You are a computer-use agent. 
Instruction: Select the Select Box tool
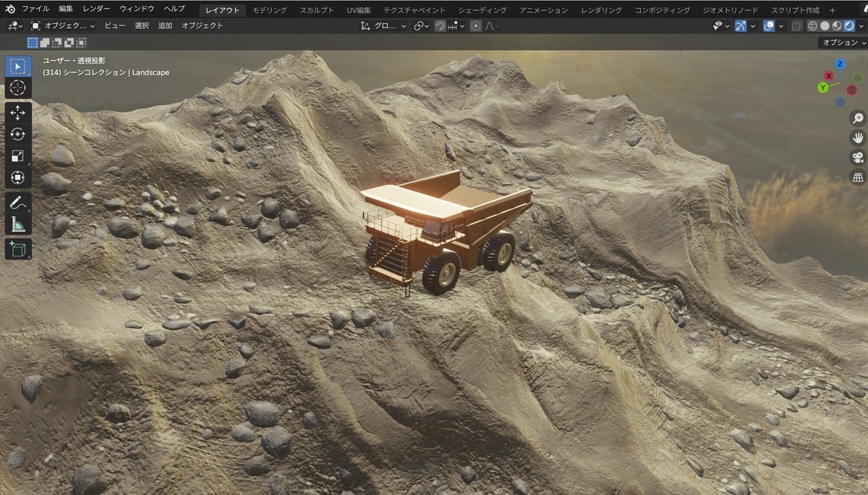coord(18,67)
